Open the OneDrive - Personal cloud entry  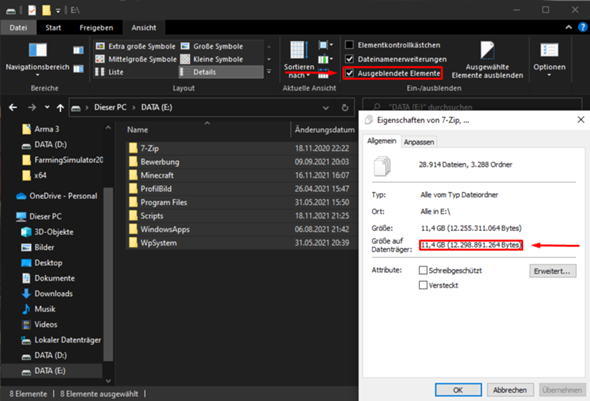[x=56, y=196]
